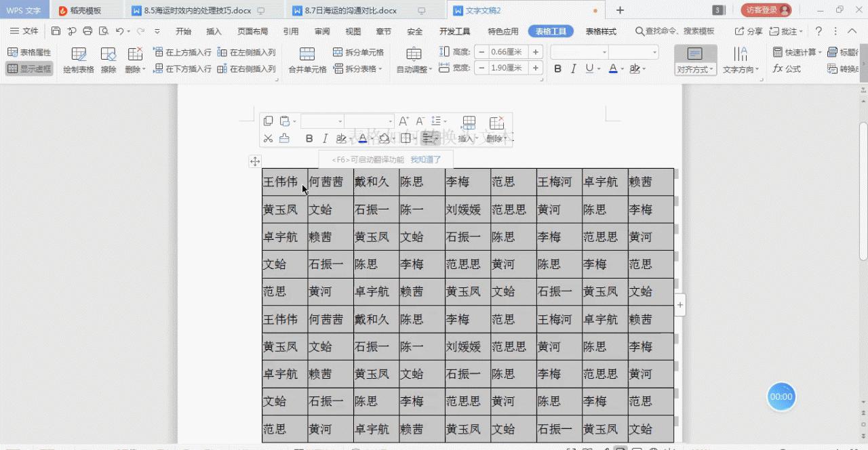Increase font size in mini toolbar
868x450 pixels.
(x=403, y=121)
